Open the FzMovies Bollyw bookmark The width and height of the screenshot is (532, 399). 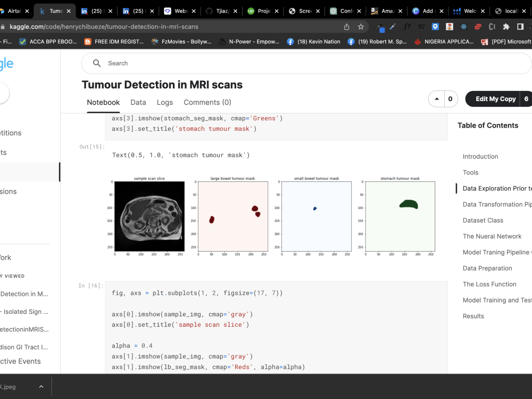181,41
